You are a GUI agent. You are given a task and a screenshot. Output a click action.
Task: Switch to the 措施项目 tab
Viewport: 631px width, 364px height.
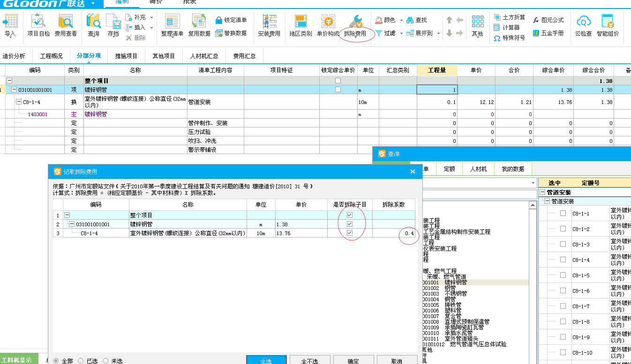126,56
